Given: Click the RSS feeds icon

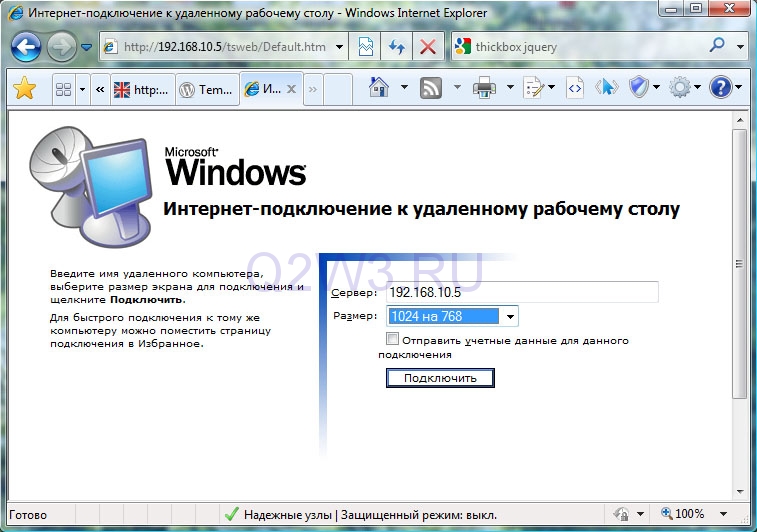Looking at the screenshot, I should tap(432, 88).
